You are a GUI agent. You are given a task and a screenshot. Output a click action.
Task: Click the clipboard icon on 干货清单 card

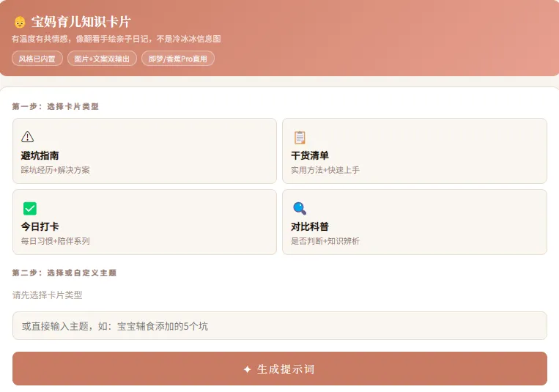click(299, 137)
